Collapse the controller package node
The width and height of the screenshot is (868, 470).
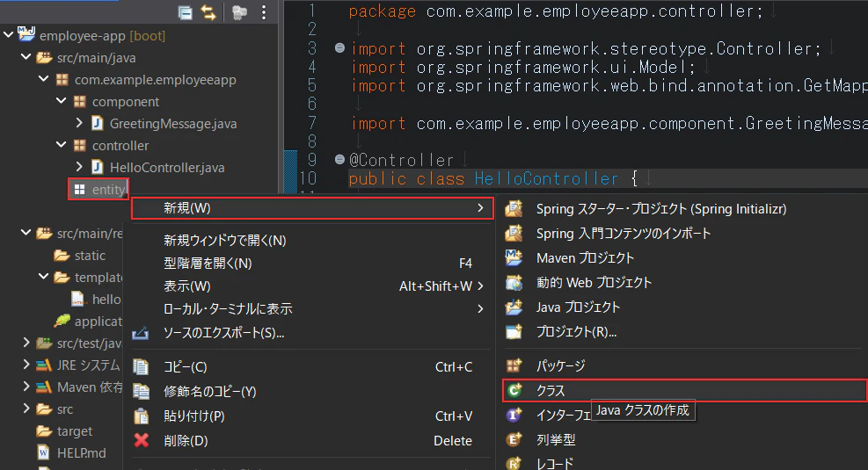point(62,145)
